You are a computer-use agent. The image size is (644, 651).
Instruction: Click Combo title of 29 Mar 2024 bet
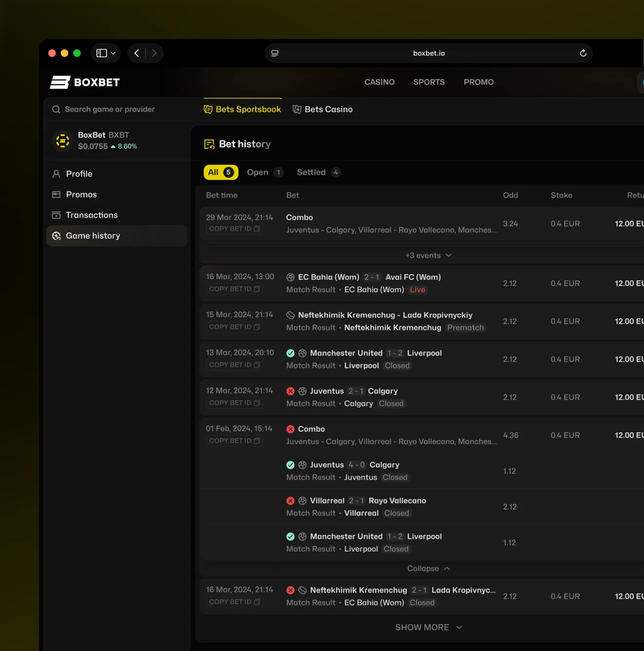[x=300, y=217]
